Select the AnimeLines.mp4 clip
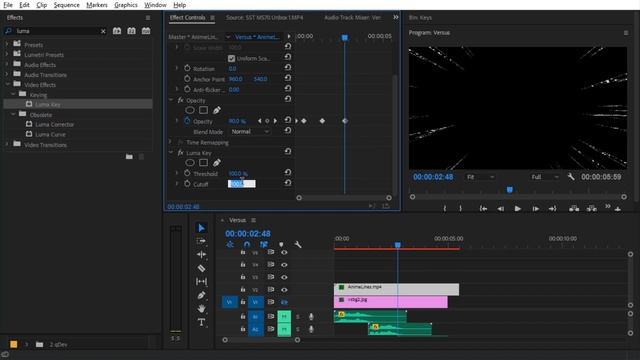The width and height of the screenshot is (640, 360). [396, 289]
